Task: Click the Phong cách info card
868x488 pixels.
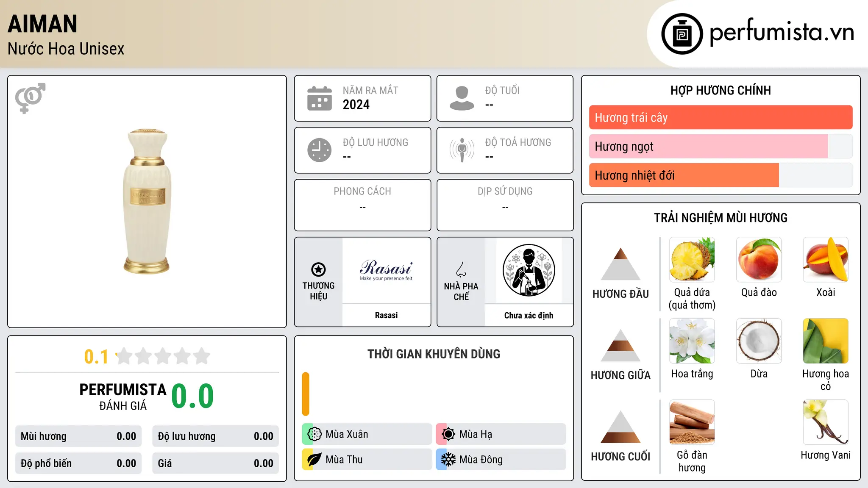Action: [362, 205]
